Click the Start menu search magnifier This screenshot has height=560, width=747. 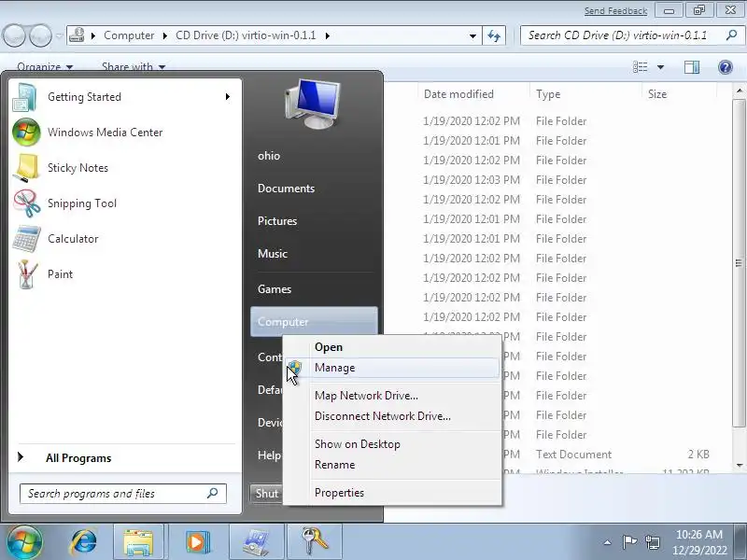(x=213, y=494)
